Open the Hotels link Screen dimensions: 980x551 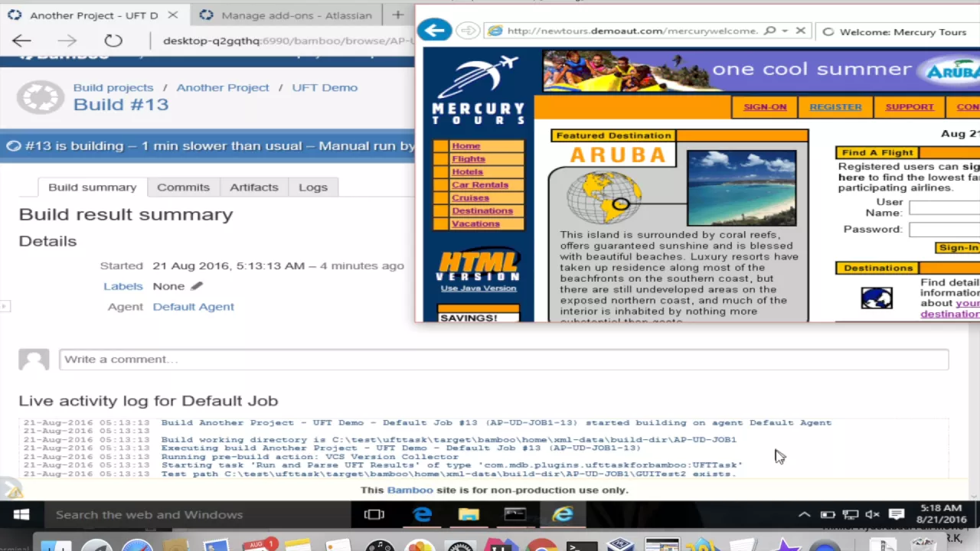(467, 171)
